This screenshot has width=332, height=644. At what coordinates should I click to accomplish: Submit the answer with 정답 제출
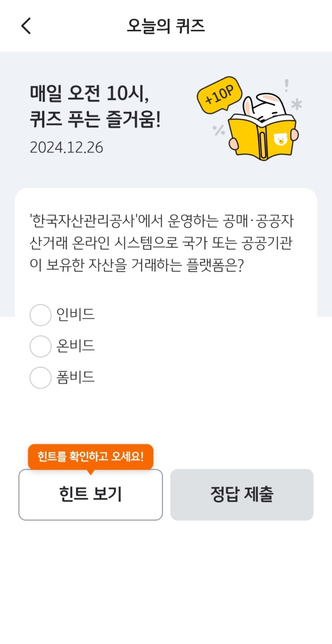click(x=242, y=494)
